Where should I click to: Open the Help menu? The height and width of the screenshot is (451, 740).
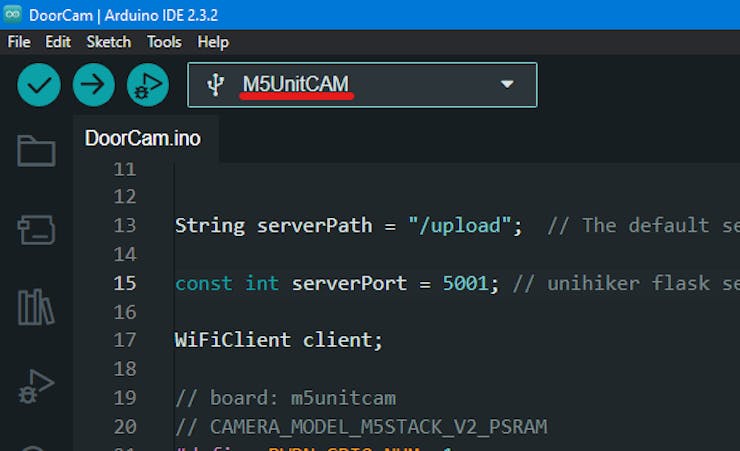(213, 42)
